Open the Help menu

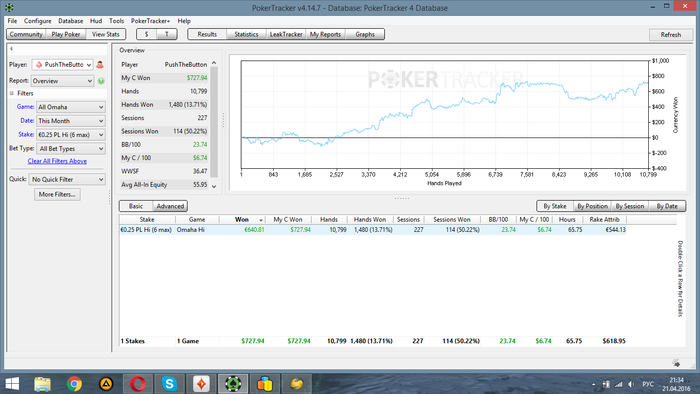click(184, 21)
